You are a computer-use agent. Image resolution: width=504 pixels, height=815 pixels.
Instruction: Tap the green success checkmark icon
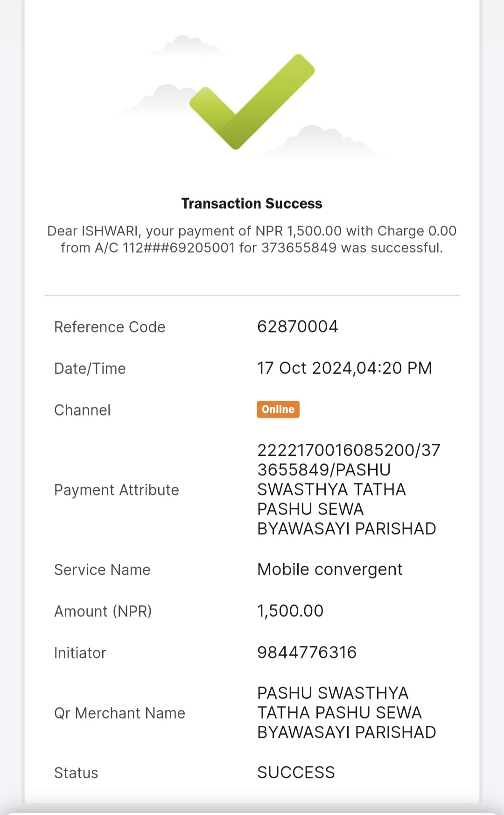click(x=252, y=101)
